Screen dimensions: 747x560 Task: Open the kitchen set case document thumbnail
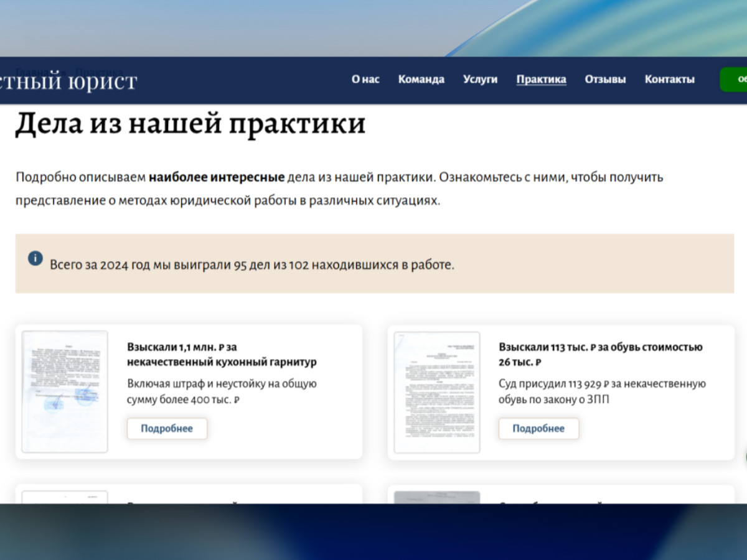(x=65, y=391)
